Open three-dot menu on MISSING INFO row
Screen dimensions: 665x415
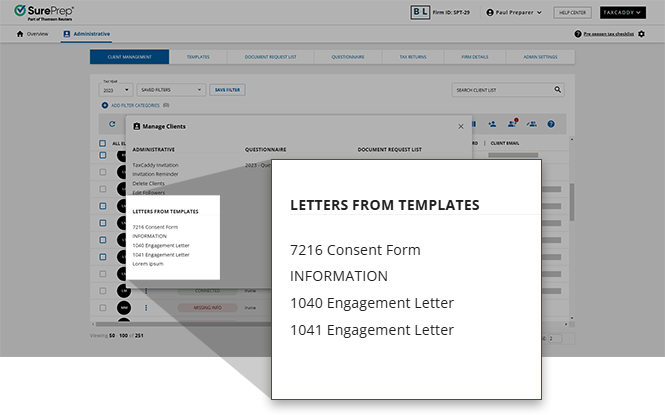tap(146, 308)
